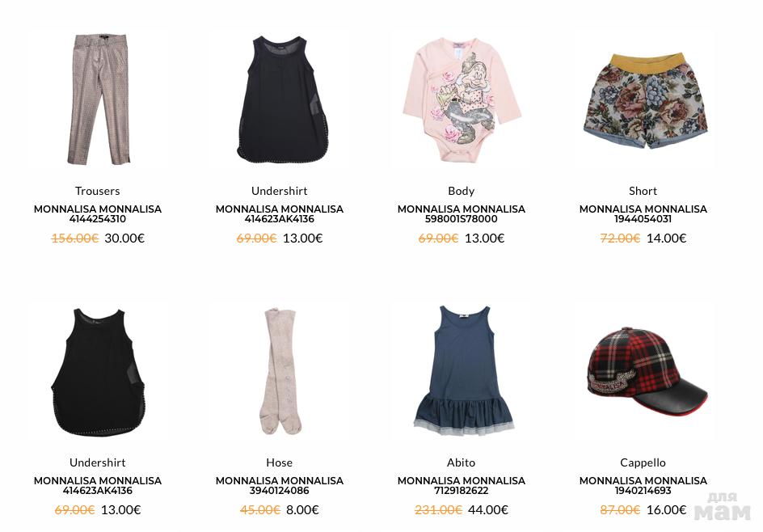Open the bottom-row black Undershirt image
763x532 pixels.
98,373
